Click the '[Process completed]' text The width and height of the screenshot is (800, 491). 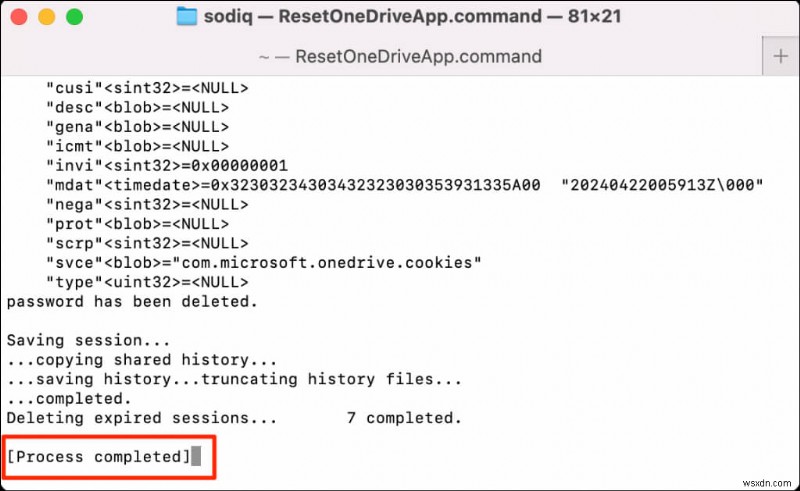point(98,457)
